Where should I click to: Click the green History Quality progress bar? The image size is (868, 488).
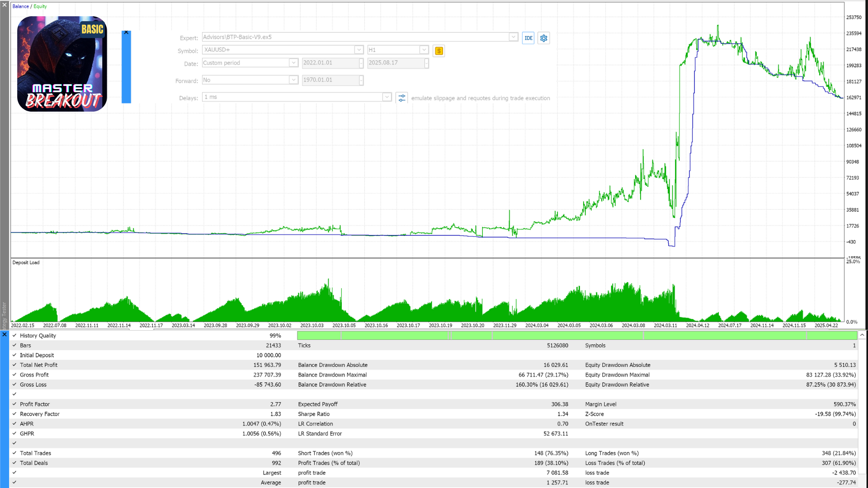pyautogui.click(x=576, y=336)
